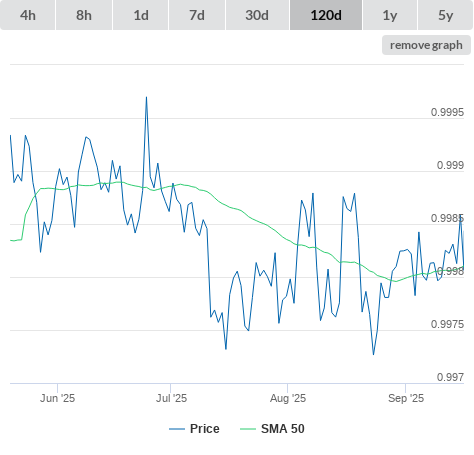Click the Jun '25 axis label

point(57,398)
